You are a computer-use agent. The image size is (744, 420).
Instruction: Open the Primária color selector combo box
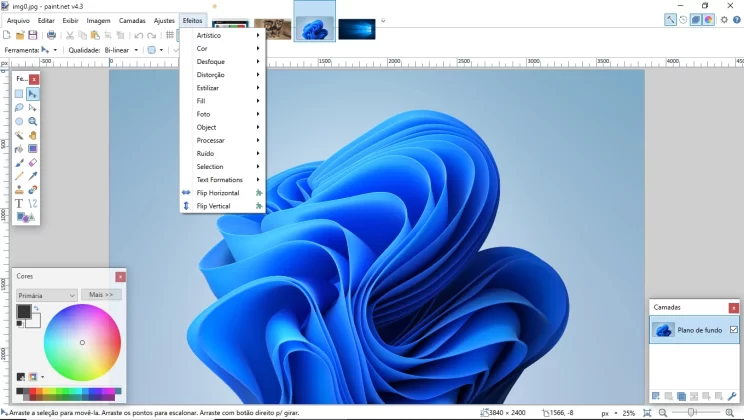46,295
